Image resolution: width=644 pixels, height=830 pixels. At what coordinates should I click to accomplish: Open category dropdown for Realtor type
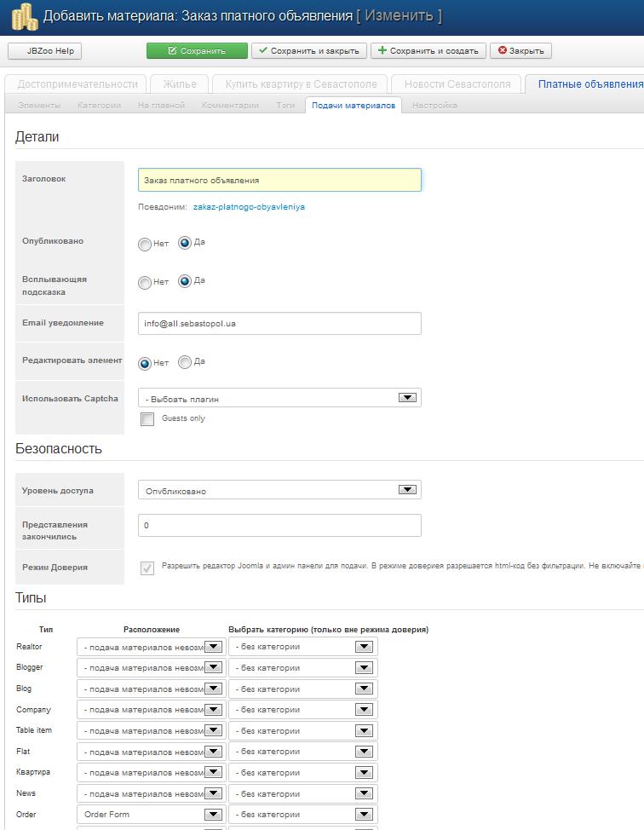click(x=302, y=647)
